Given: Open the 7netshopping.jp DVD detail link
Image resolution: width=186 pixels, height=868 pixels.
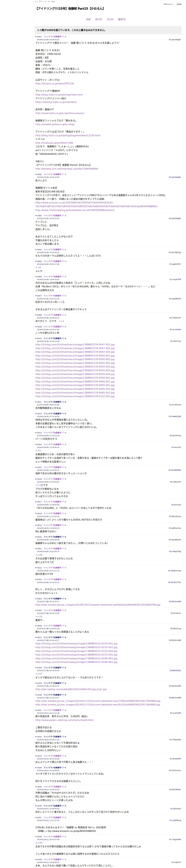Looking at the screenshot, I should (75, 210).
